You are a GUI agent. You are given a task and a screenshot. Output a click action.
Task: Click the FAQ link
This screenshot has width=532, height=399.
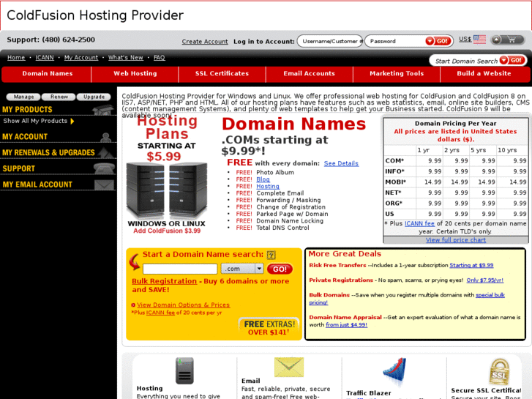click(x=159, y=58)
